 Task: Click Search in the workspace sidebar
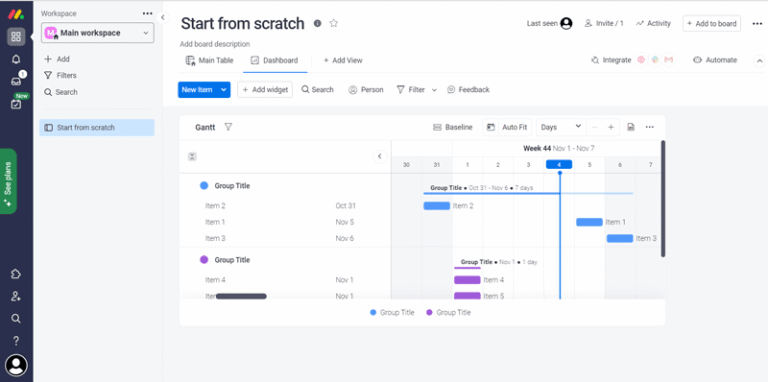click(61, 92)
